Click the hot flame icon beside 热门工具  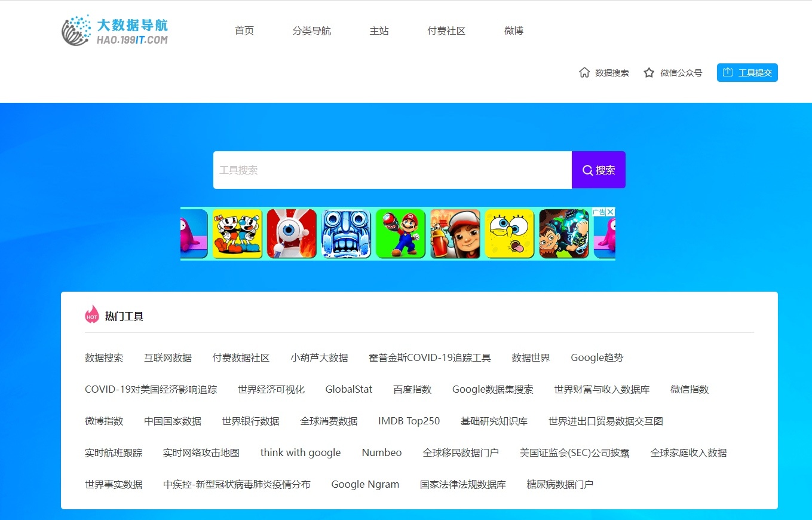[x=92, y=314]
